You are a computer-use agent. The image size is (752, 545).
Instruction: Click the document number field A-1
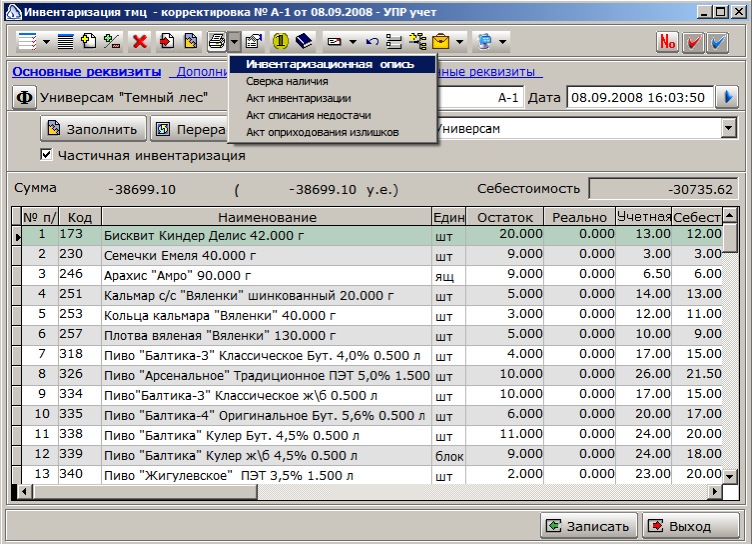[481, 97]
